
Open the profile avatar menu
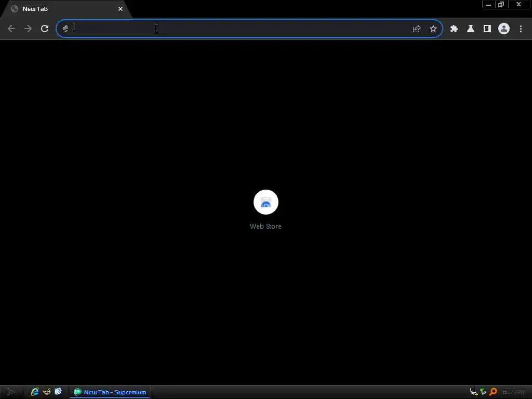pos(504,29)
